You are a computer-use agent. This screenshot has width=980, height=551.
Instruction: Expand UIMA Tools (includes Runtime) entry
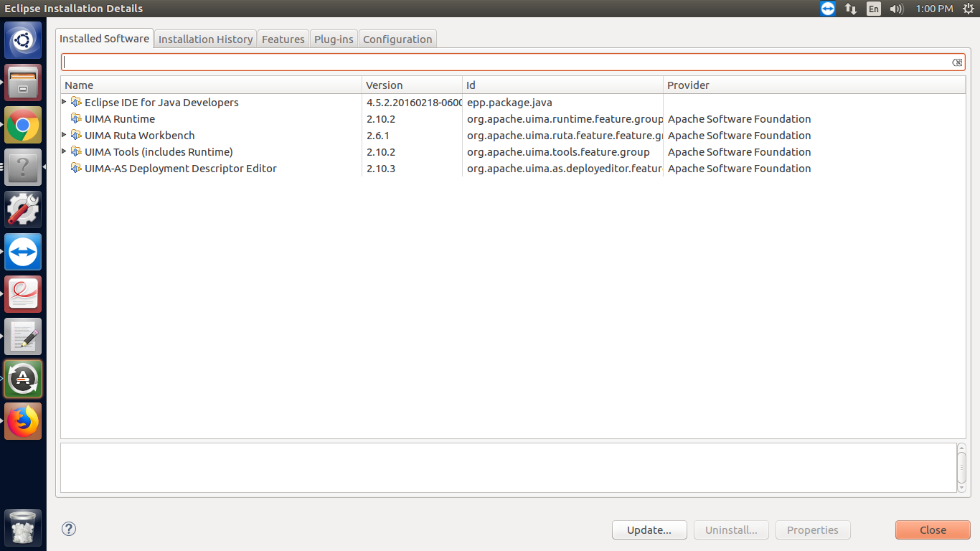coord(64,151)
